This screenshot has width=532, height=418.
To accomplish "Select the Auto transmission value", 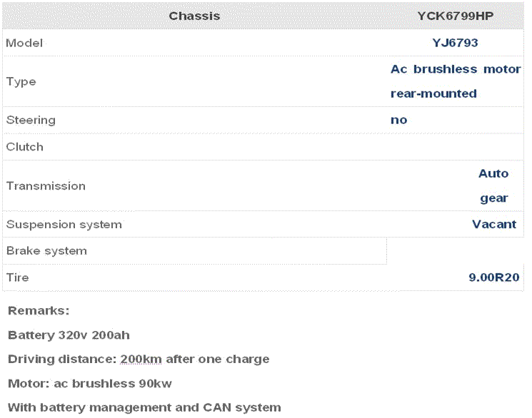I will click(493, 173).
